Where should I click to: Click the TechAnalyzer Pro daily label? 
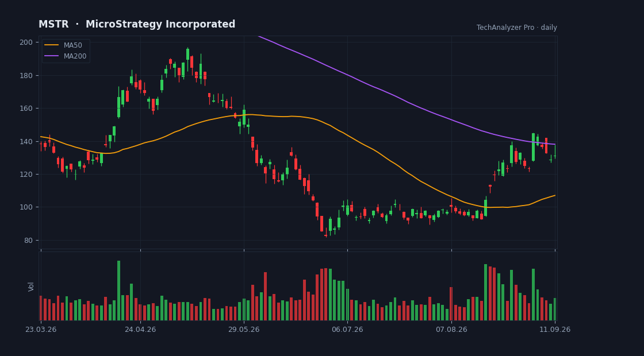[x=517, y=28]
